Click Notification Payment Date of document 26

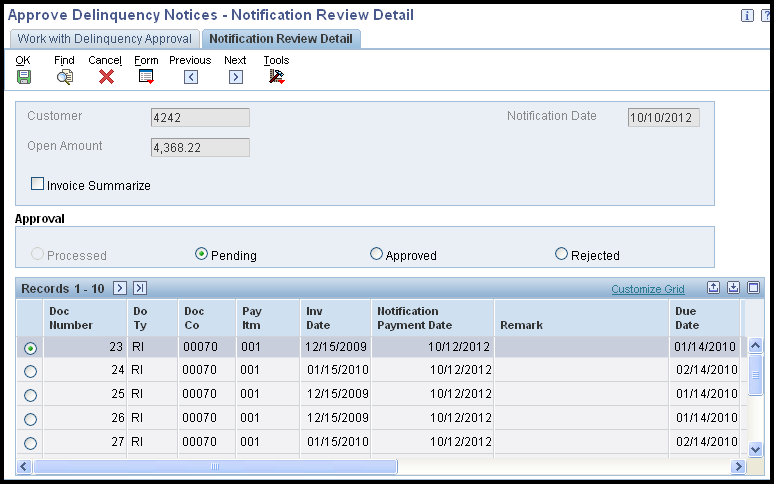[432, 418]
